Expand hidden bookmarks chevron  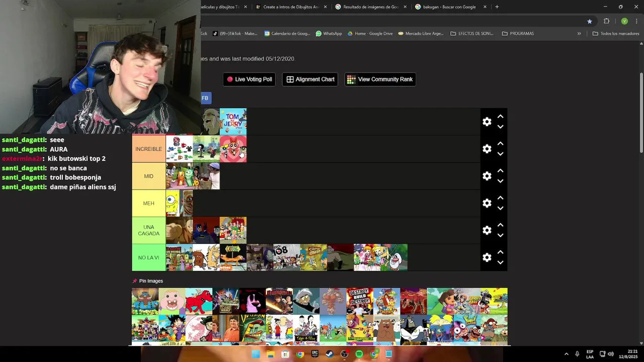pyautogui.click(x=579, y=34)
